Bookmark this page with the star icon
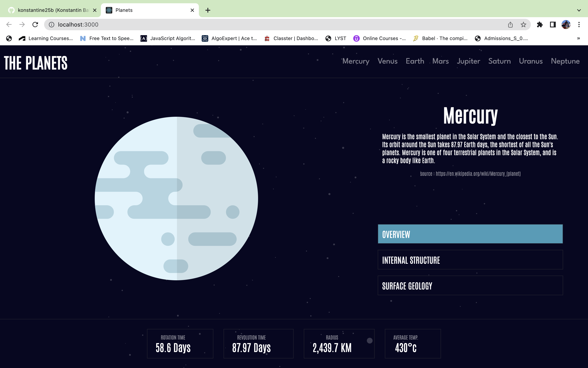This screenshot has height=368, width=588. pos(523,25)
